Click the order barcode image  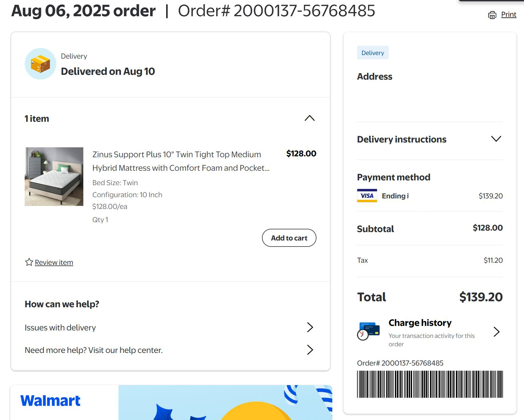(x=430, y=384)
